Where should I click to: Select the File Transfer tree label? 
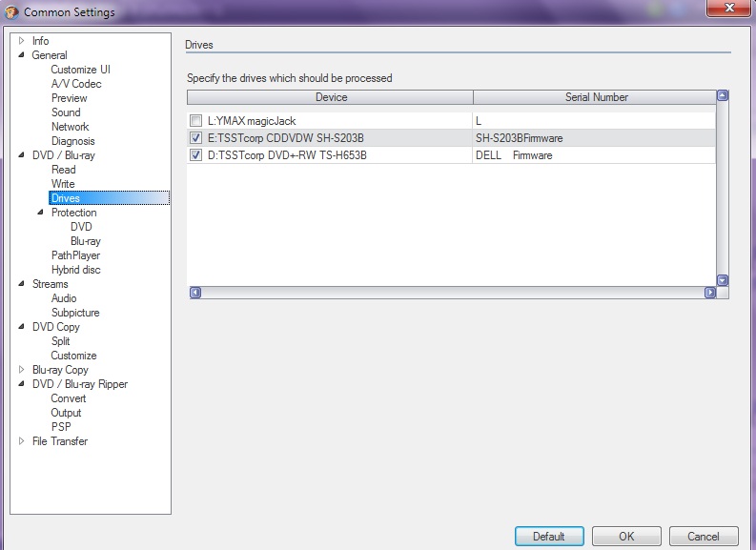pyautogui.click(x=60, y=441)
